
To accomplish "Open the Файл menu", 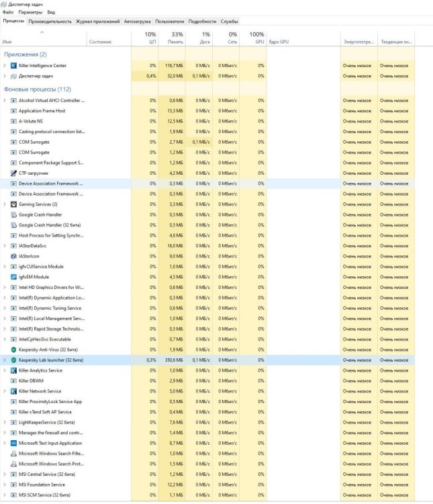I will point(8,12).
